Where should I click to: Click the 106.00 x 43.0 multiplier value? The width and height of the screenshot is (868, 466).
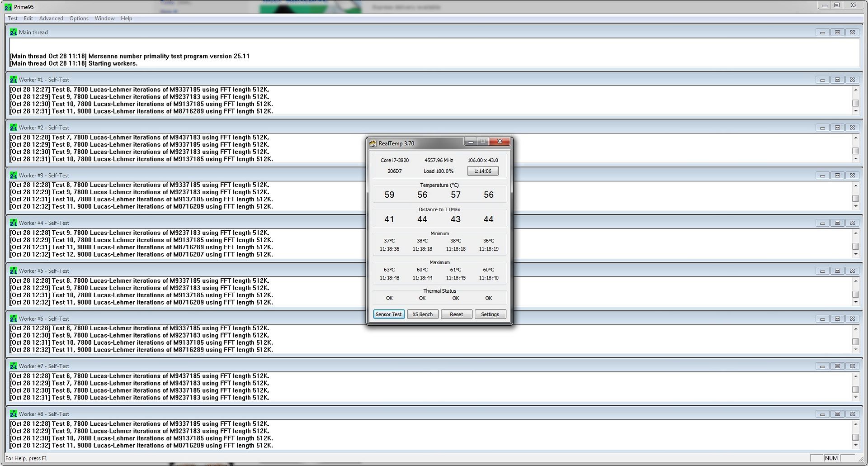[x=483, y=160]
